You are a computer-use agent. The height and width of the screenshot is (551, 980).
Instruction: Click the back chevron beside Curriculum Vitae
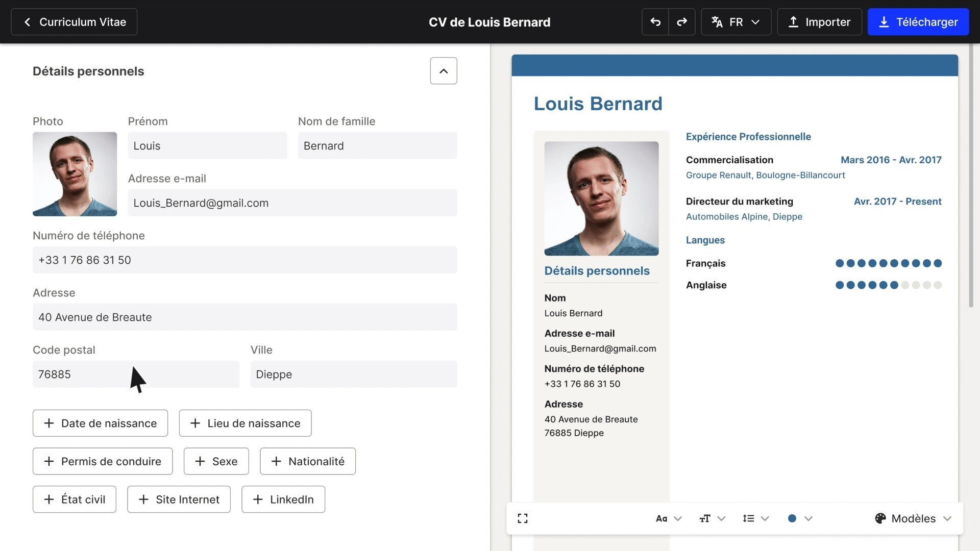point(28,22)
